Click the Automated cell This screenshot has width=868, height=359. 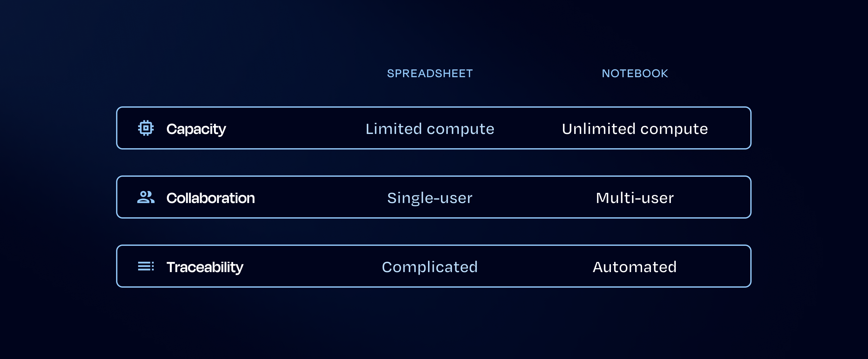tap(635, 267)
